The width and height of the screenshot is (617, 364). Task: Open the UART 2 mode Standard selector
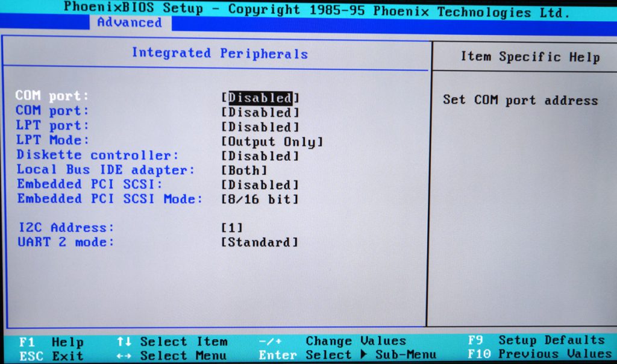point(260,242)
